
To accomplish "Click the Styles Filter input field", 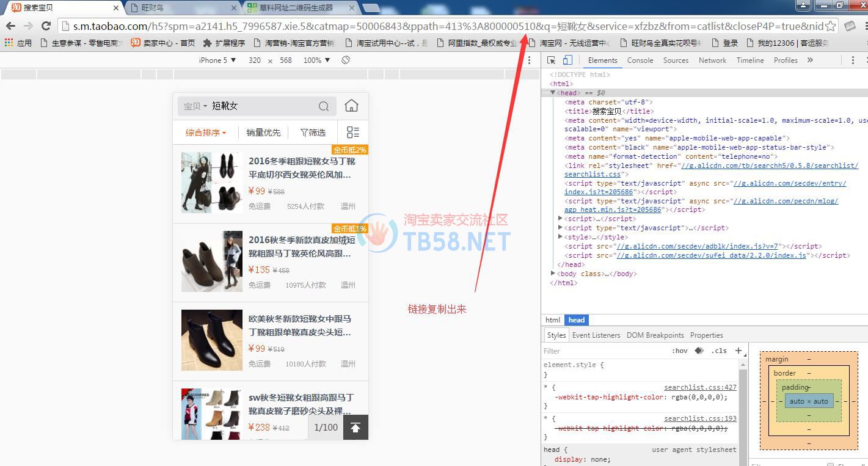I will coord(605,351).
